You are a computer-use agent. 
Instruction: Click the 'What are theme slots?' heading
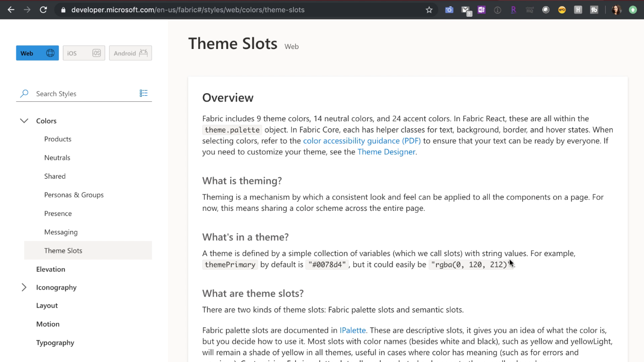(x=253, y=294)
